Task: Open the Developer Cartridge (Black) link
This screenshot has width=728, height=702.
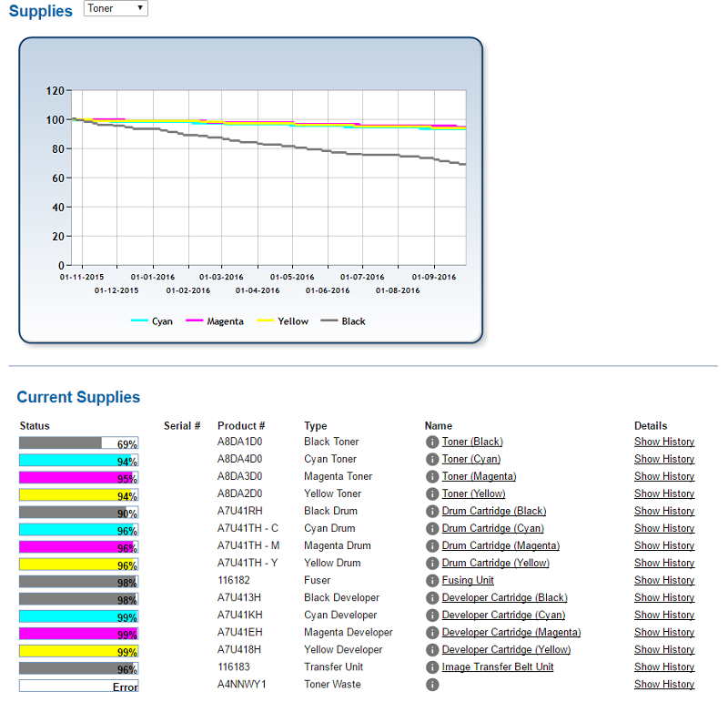Action: 505,597
